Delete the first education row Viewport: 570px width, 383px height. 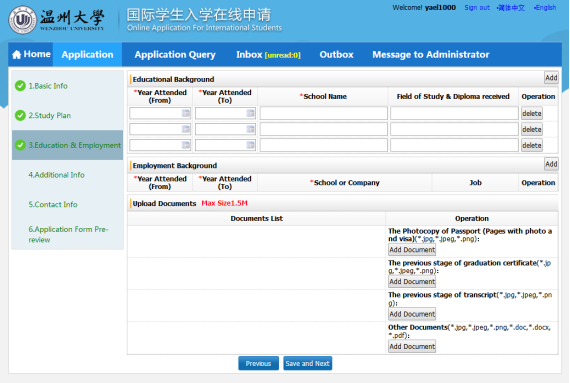[x=532, y=113]
